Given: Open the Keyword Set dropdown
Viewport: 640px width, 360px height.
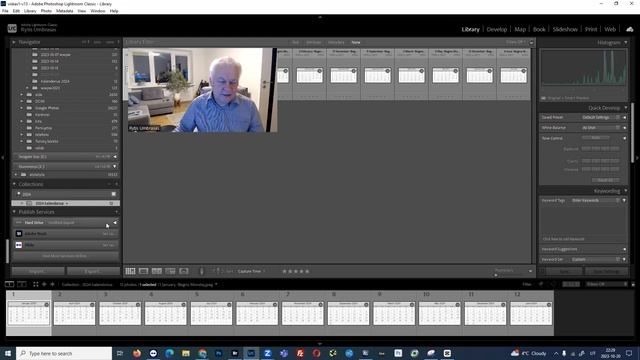Looking at the screenshot, I should 596,259.
